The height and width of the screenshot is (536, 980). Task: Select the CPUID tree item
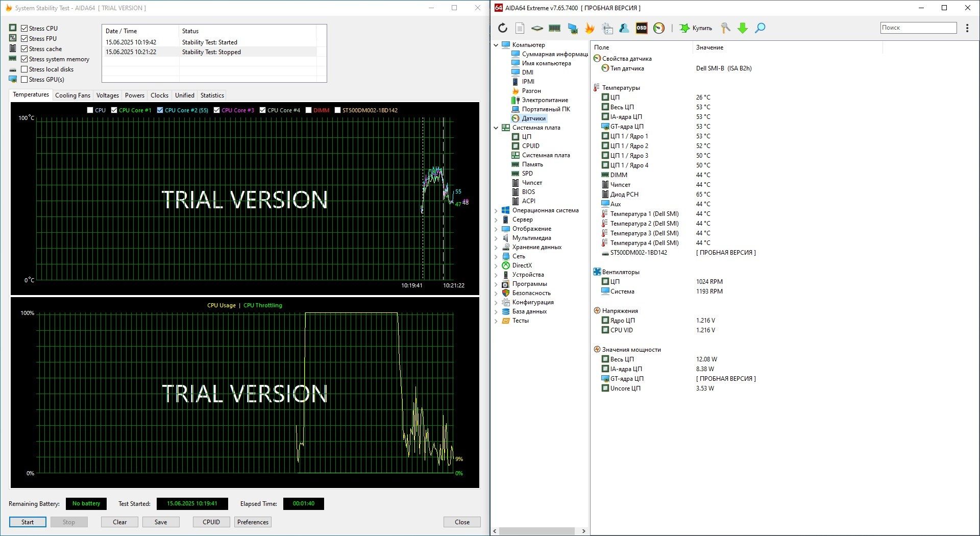click(530, 146)
